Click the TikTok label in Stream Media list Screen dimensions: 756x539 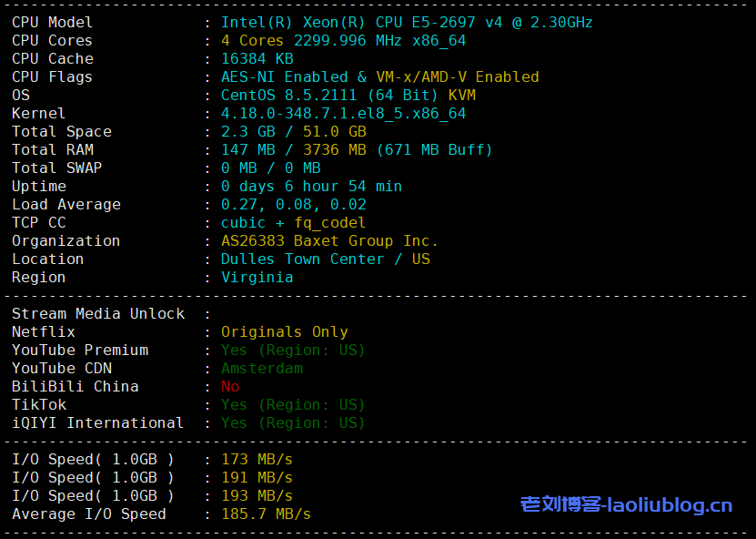39,404
